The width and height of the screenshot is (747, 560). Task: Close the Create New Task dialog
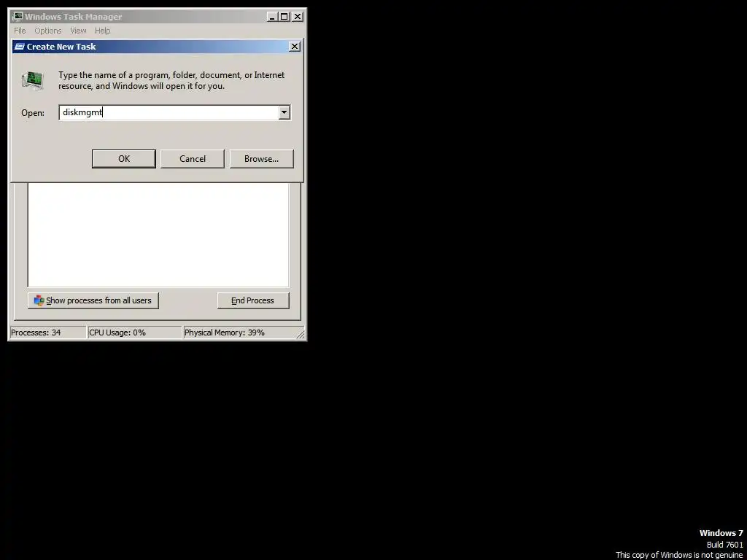(x=295, y=46)
